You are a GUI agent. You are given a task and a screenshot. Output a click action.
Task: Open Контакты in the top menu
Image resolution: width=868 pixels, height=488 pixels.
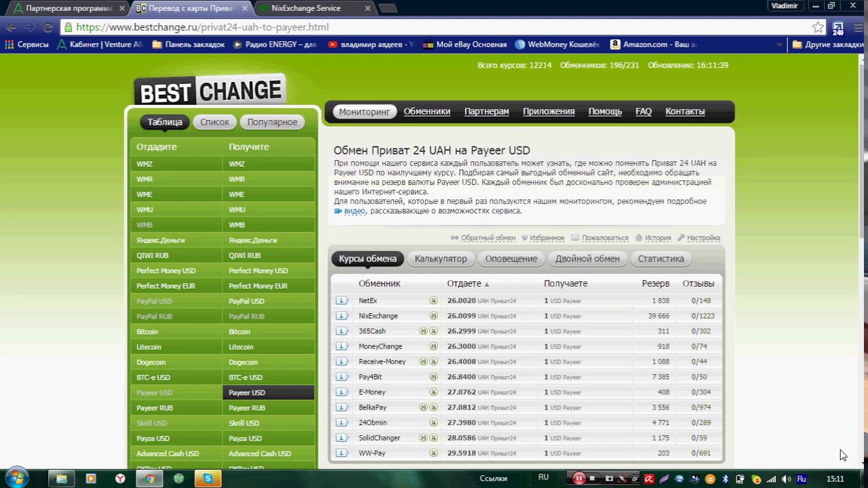[x=685, y=111]
